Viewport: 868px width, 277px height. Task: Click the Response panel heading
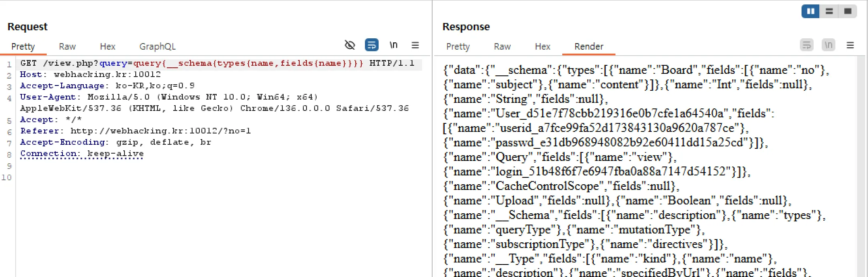(466, 27)
